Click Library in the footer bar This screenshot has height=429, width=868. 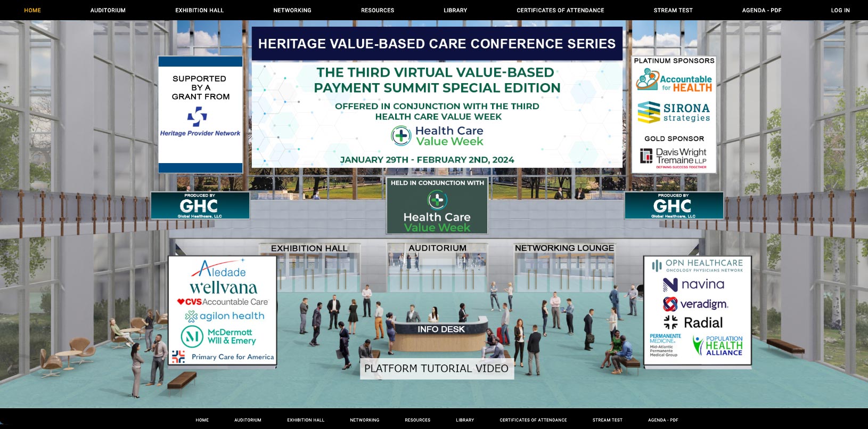pyautogui.click(x=465, y=420)
